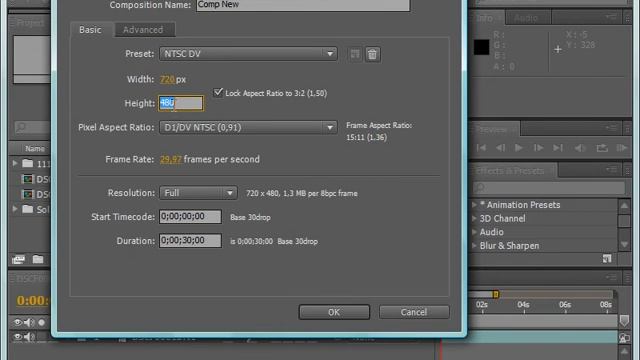Click the timeline current time display 0:00
This screenshot has height=360, width=640.
(33, 300)
